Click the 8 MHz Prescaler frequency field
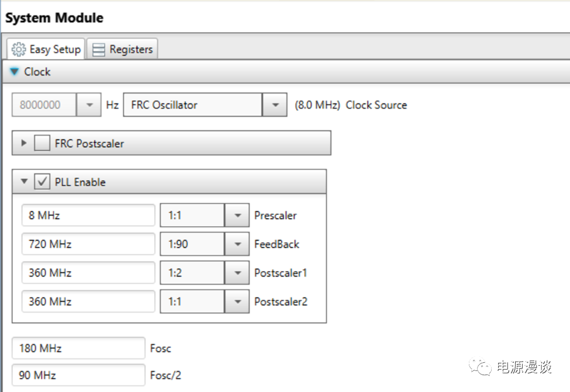 pos(88,216)
